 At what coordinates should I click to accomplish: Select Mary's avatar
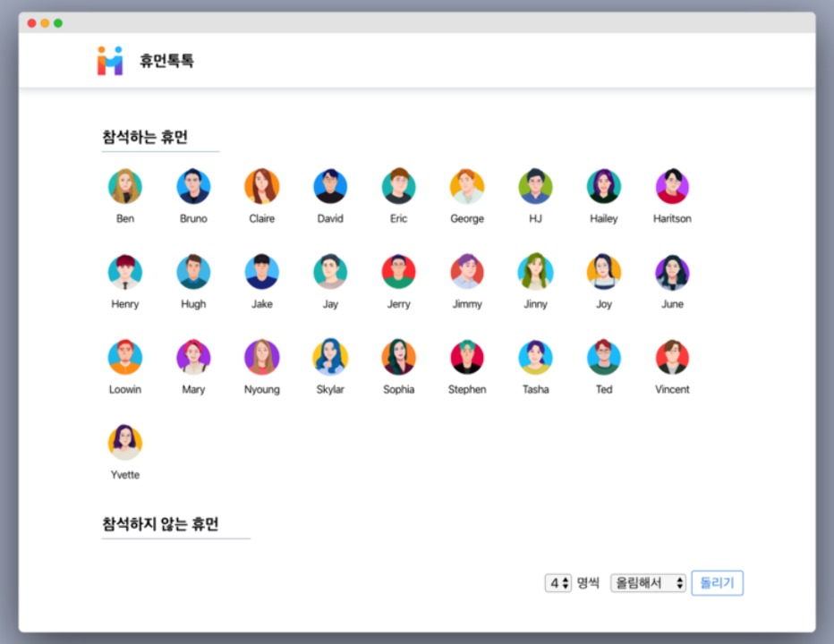pyautogui.click(x=193, y=358)
